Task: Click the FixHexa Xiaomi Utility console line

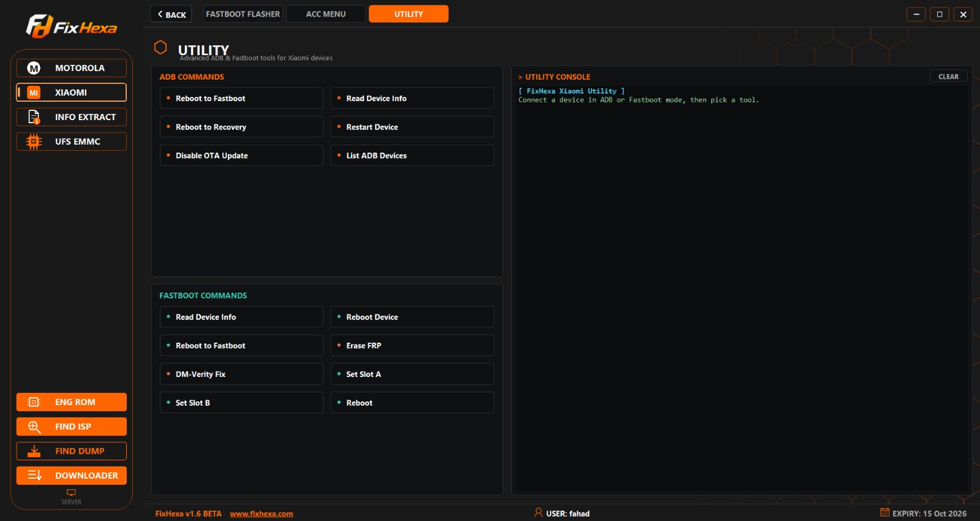Action: [x=571, y=91]
